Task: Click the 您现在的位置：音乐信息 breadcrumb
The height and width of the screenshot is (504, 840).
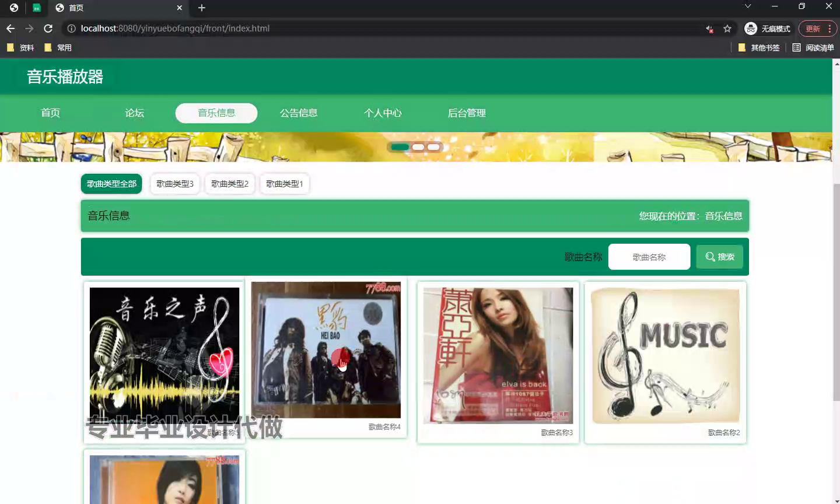Action: point(691,216)
